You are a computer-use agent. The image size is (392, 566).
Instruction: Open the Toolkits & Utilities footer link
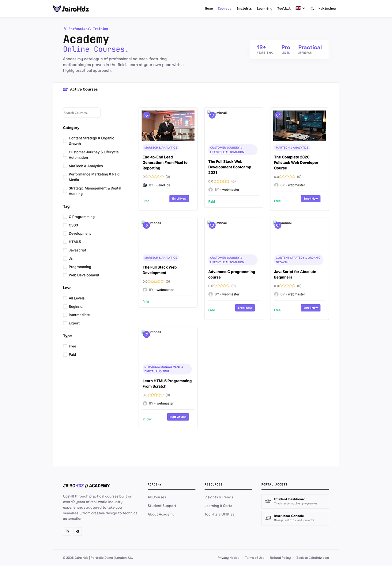pyautogui.click(x=219, y=514)
